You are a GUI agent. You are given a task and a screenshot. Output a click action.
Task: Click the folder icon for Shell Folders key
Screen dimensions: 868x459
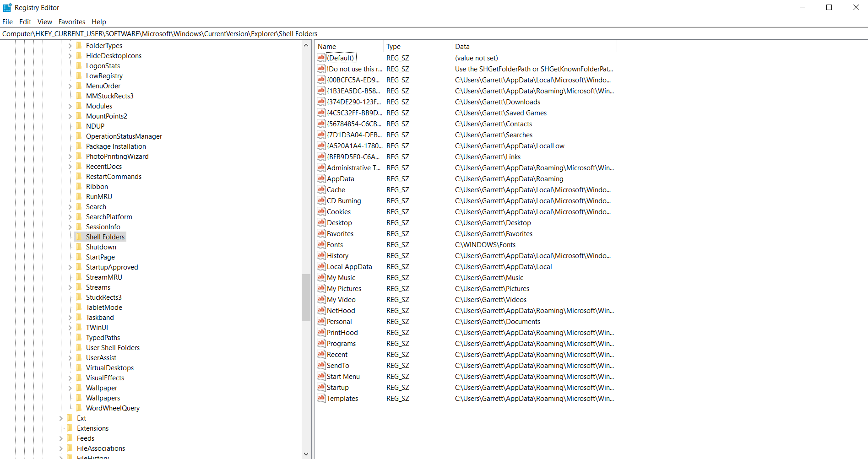tap(79, 237)
